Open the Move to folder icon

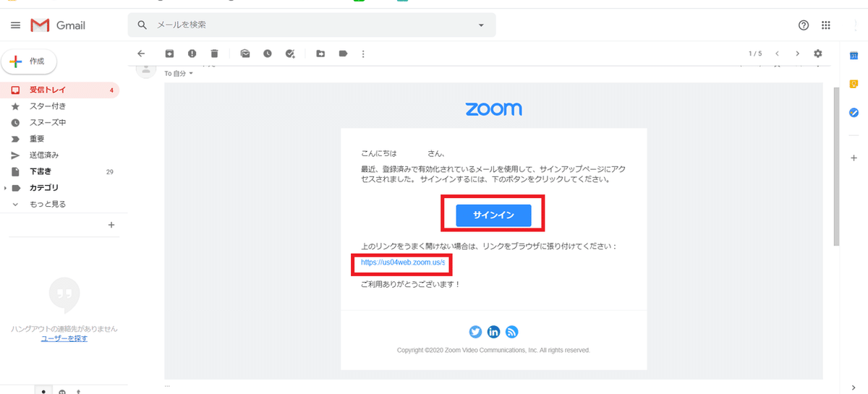pyautogui.click(x=320, y=53)
